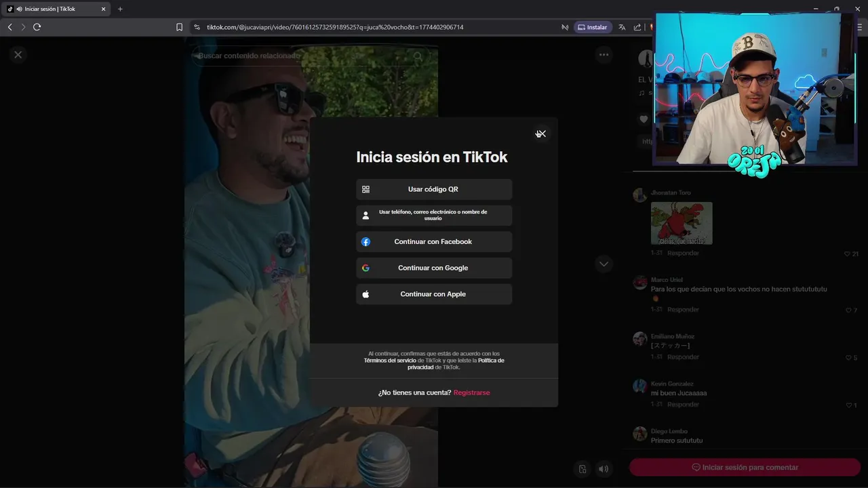The image size is (868, 488).
Task: Open Marco Uriel's profile avatar
Action: (x=639, y=283)
